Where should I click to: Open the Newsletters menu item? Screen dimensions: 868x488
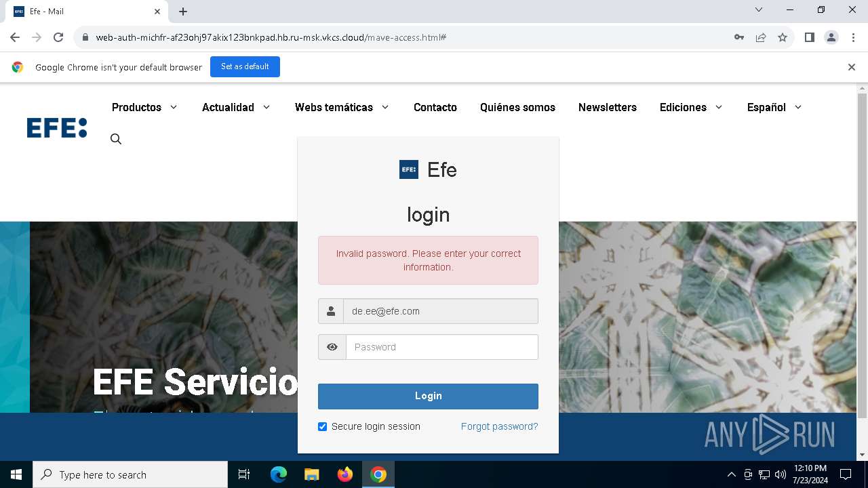tap(608, 107)
